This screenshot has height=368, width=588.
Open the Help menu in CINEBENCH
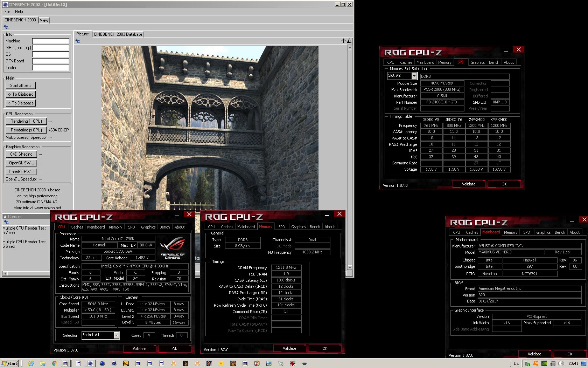(19, 12)
